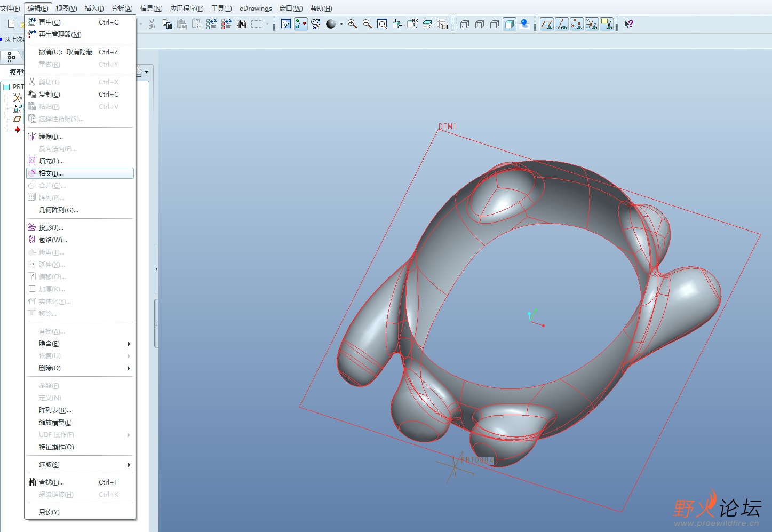Viewport: 772px width, 532px height.
Task: Click the PRT root node in model tree
Action: [x=13, y=87]
